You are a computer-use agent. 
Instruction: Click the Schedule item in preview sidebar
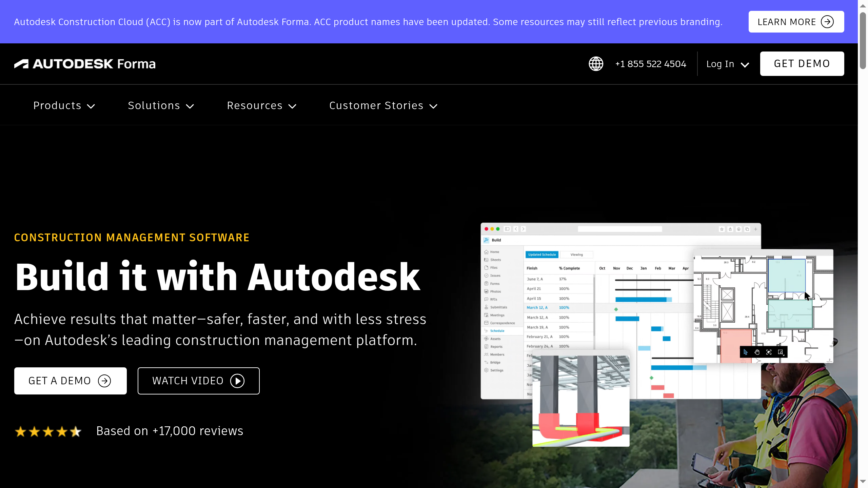(497, 331)
